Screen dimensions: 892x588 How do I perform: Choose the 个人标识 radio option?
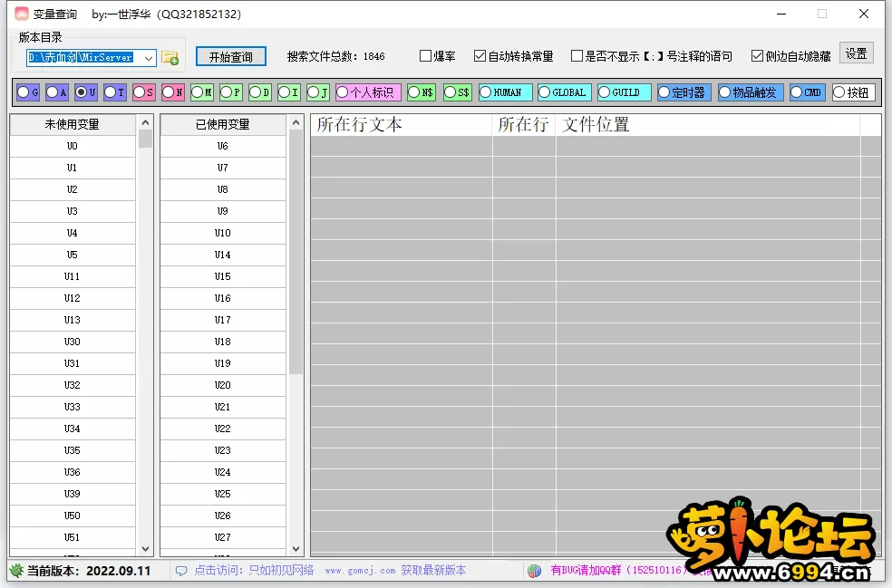368,92
